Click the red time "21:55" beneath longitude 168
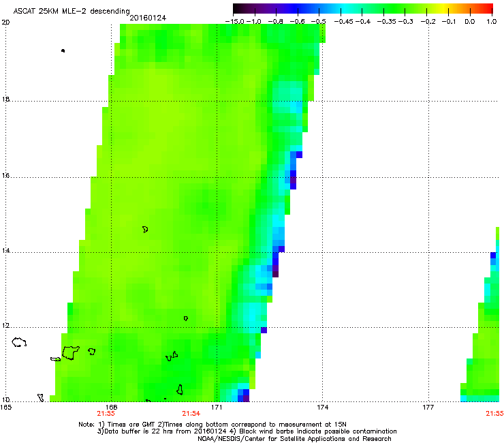The image size is (504, 443). (106, 414)
